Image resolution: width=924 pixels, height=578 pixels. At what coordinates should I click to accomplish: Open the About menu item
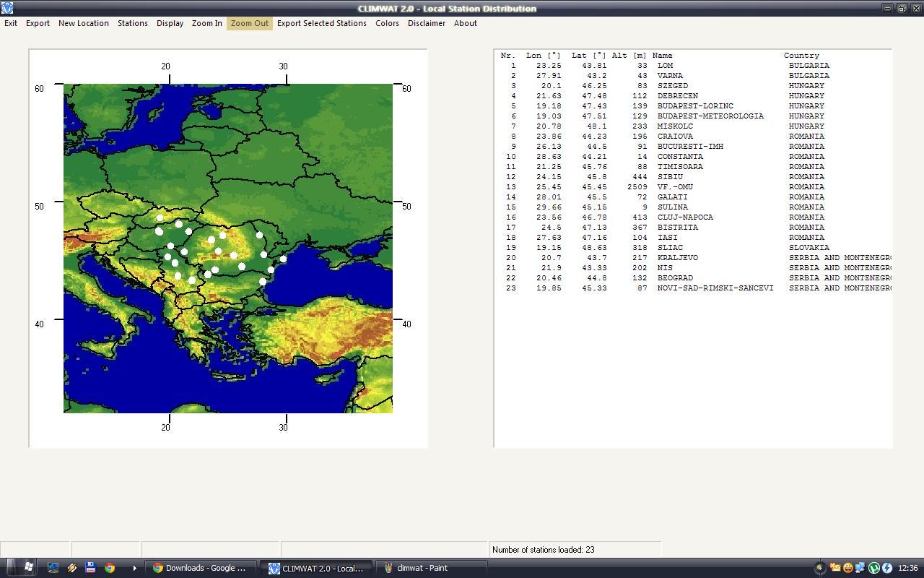tap(466, 23)
